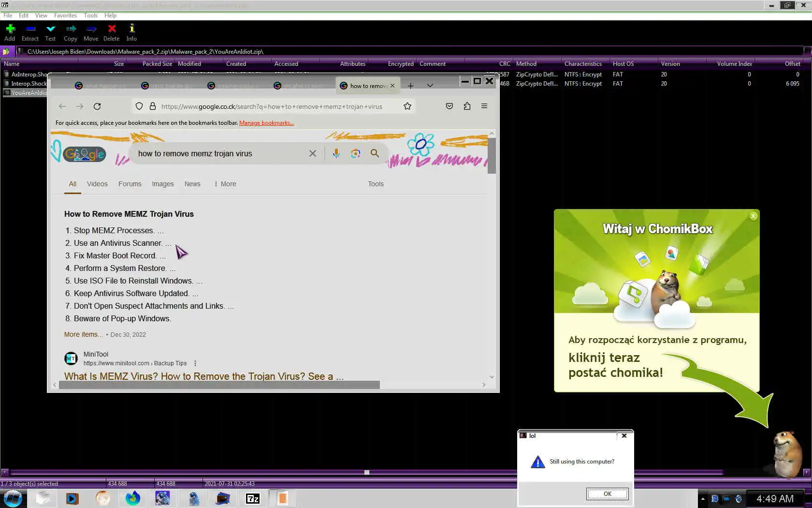Image resolution: width=812 pixels, height=508 pixels.
Task: Bookmark this page with the star
Action: 407,106
